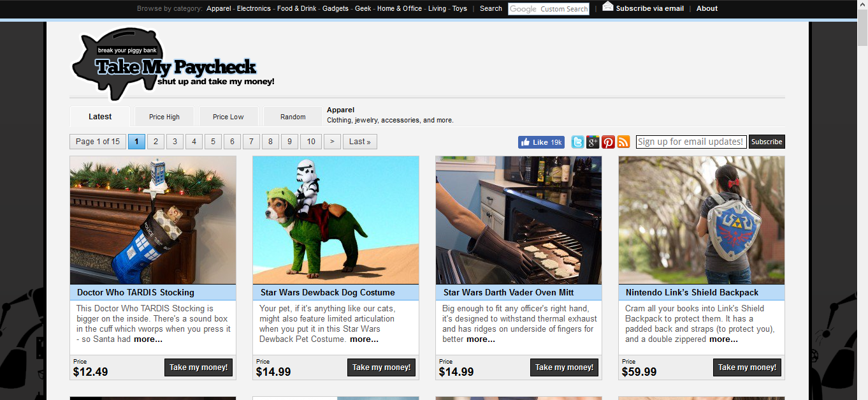Click the $12.49 price text
868x400 pixels.
tap(90, 372)
